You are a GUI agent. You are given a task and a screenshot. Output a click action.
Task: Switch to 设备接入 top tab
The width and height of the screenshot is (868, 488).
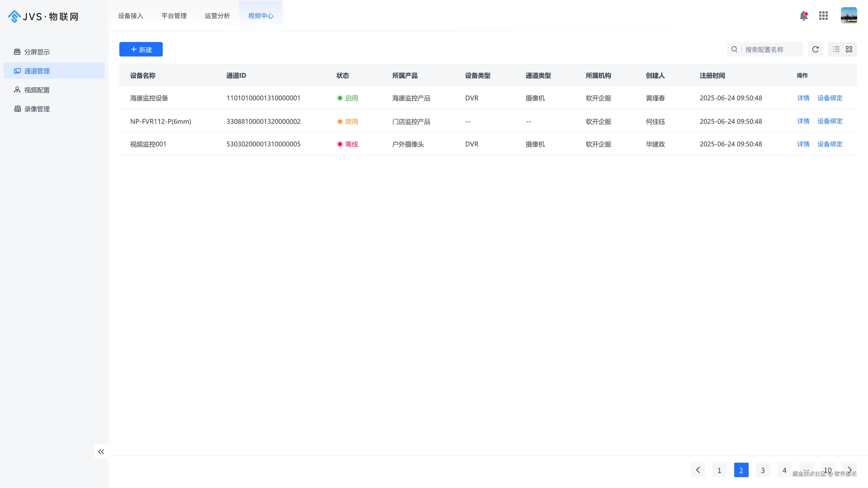point(131,16)
